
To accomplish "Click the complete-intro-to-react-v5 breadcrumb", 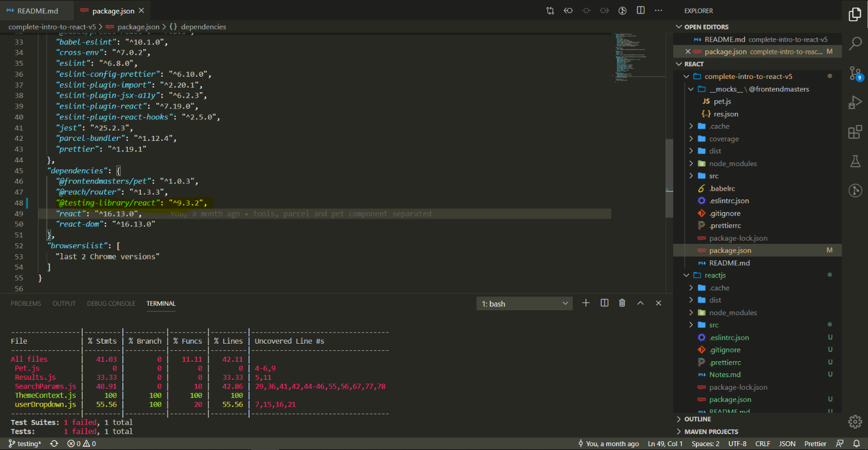I will coord(52,27).
